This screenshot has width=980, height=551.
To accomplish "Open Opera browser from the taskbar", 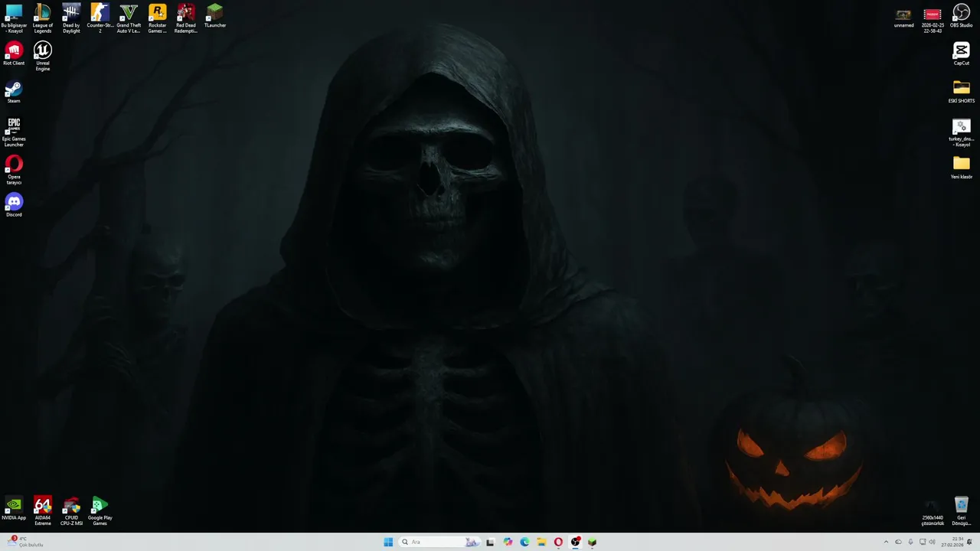I will (558, 542).
